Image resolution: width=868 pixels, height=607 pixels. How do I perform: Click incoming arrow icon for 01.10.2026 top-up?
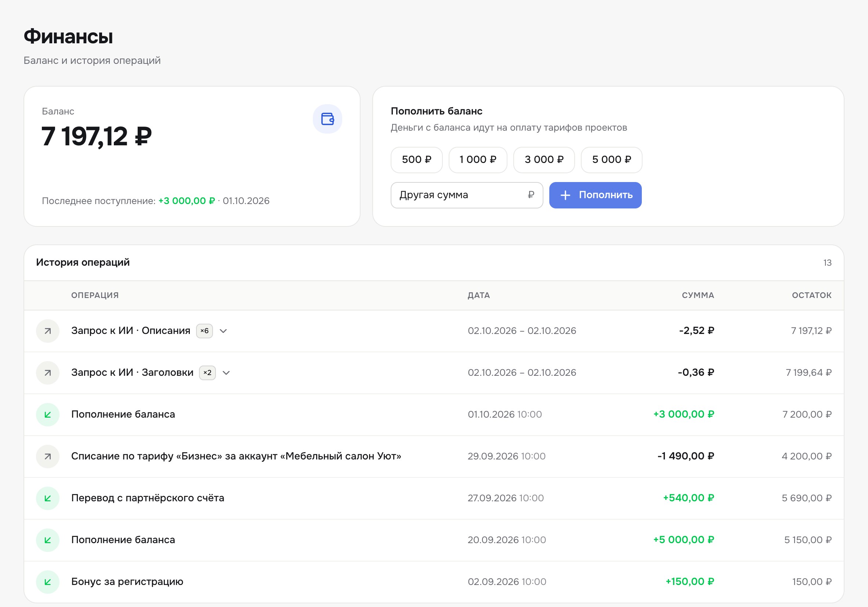(48, 415)
